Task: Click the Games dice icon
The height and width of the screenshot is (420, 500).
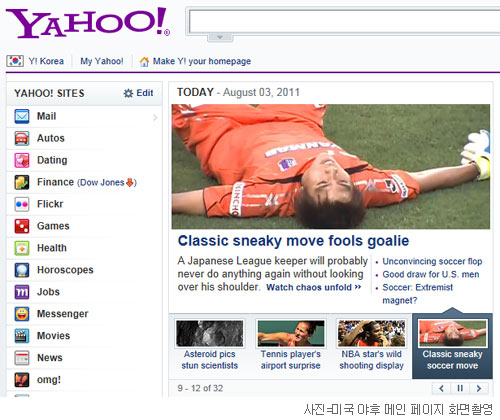Action: pyautogui.click(x=22, y=226)
